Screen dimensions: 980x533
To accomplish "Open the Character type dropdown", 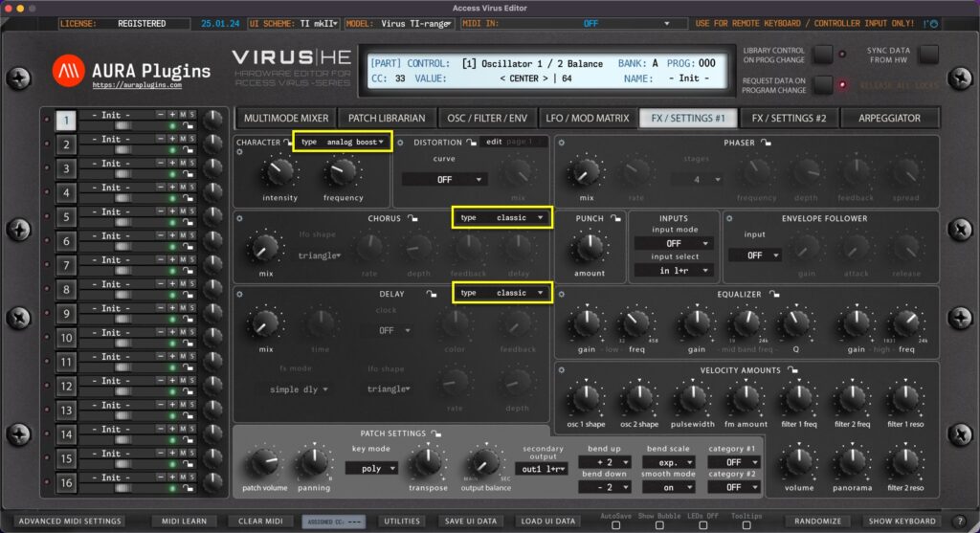I will pyautogui.click(x=343, y=142).
